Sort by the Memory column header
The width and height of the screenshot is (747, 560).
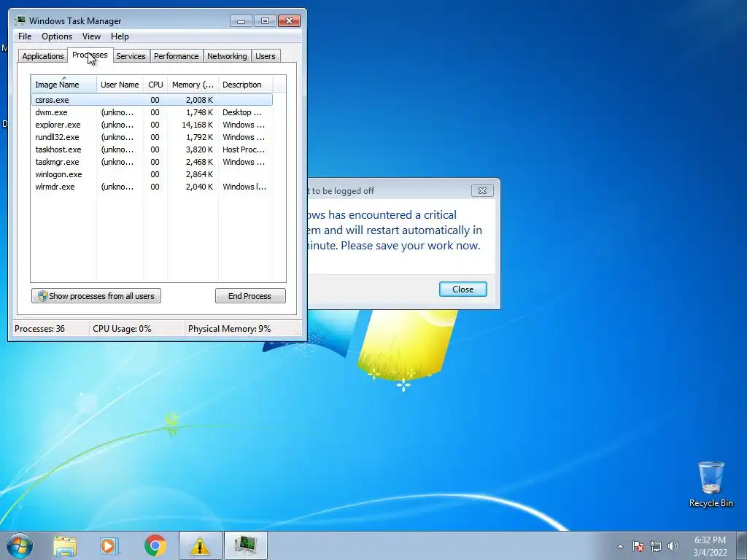pyautogui.click(x=193, y=85)
